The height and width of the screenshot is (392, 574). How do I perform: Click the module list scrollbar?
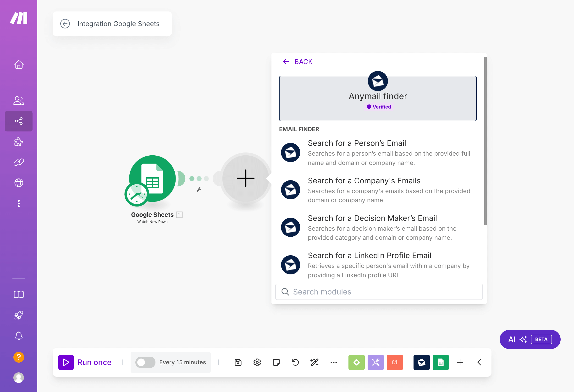(485, 141)
